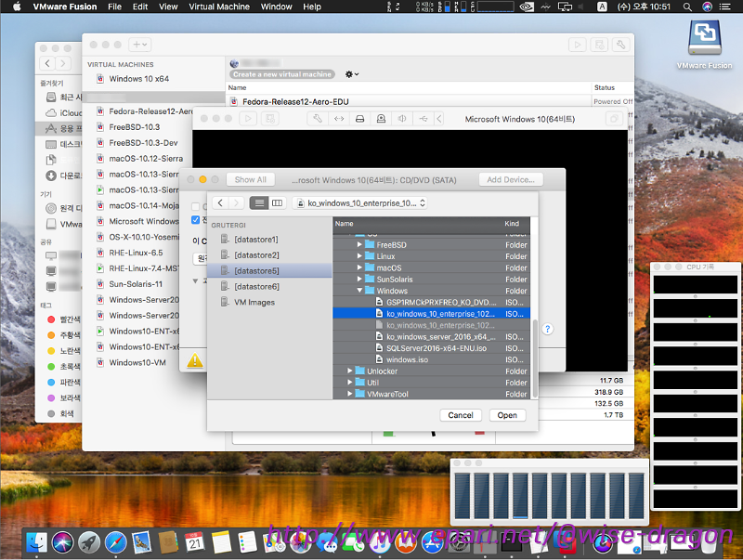The height and width of the screenshot is (560, 743).
Task: Select Sun-Solaris-11 virtual machine
Action: (x=136, y=284)
